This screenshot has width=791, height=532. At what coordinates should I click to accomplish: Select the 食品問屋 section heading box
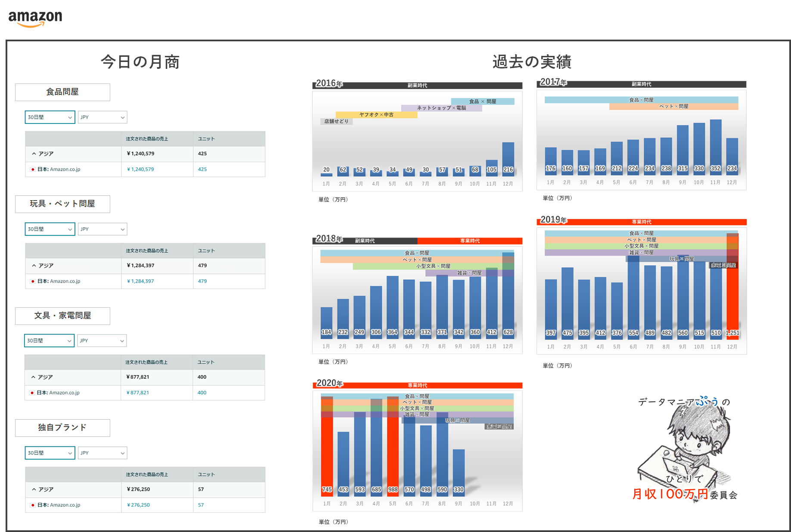[x=62, y=92]
